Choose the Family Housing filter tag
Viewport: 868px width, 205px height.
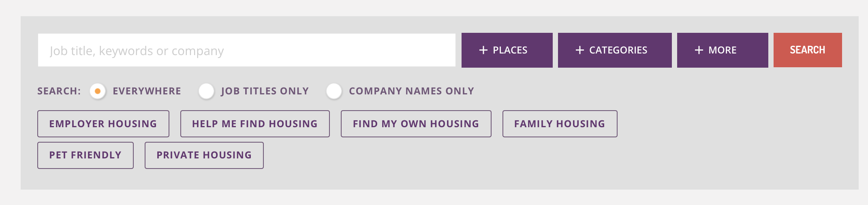point(560,124)
